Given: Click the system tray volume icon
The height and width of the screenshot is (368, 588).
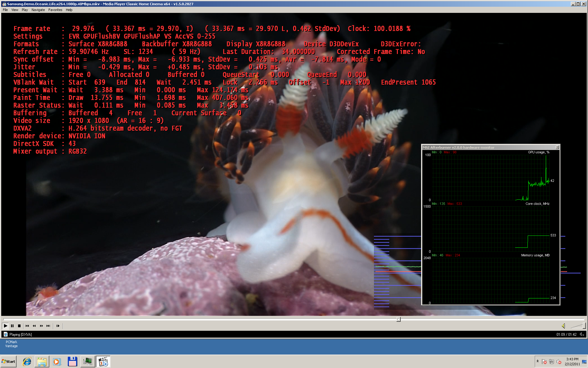Looking at the screenshot, I should (x=559, y=362).
